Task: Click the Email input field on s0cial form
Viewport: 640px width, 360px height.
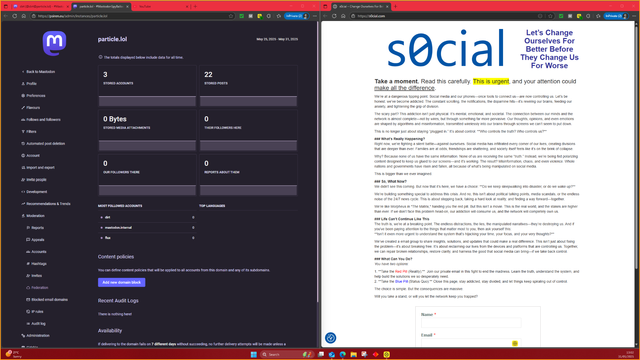Action: tap(471, 343)
